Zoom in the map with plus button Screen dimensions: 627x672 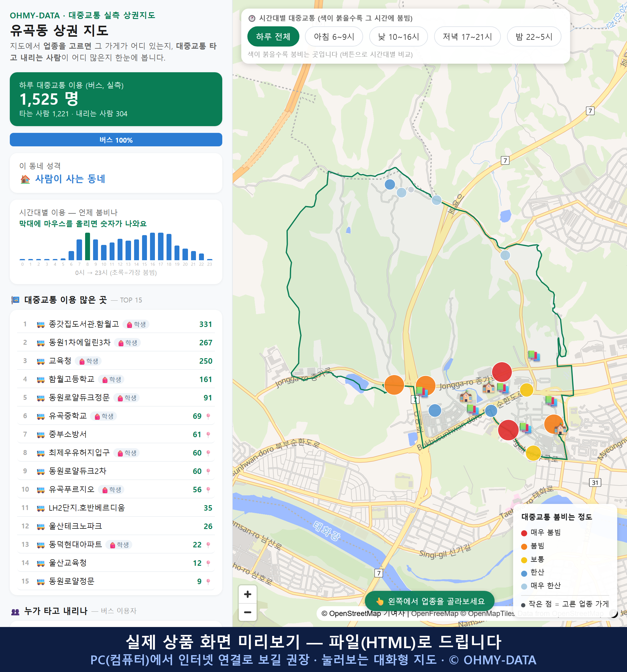click(x=247, y=594)
